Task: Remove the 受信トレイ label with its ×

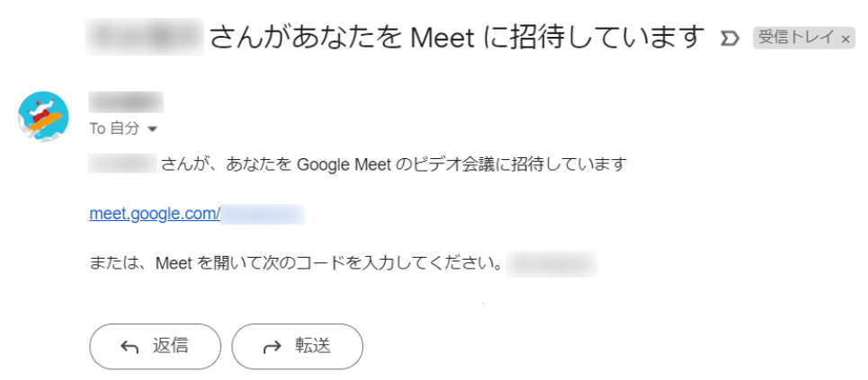Action: click(x=845, y=39)
